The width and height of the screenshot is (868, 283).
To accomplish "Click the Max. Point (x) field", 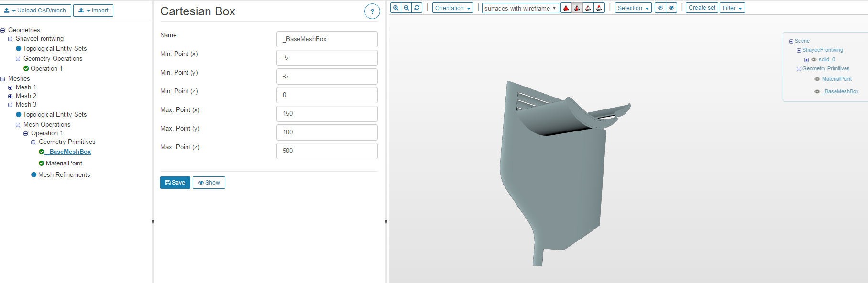I will point(327,114).
